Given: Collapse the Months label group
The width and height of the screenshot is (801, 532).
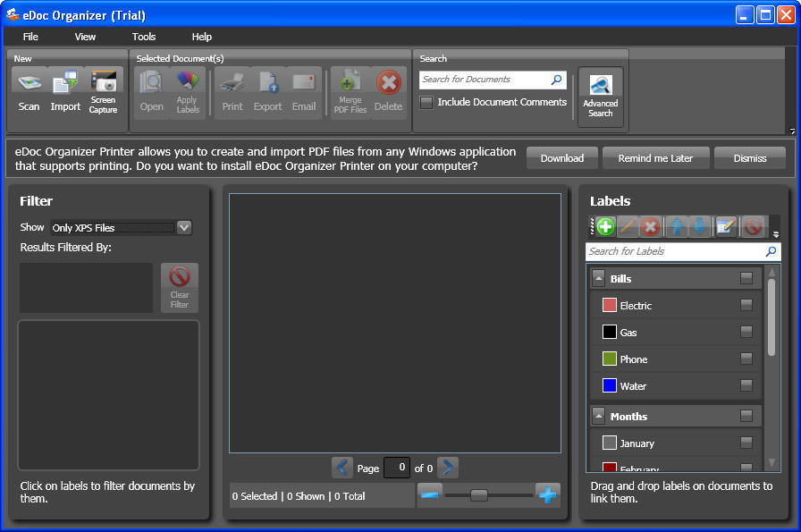Looking at the screenshot, I should 598,416.
